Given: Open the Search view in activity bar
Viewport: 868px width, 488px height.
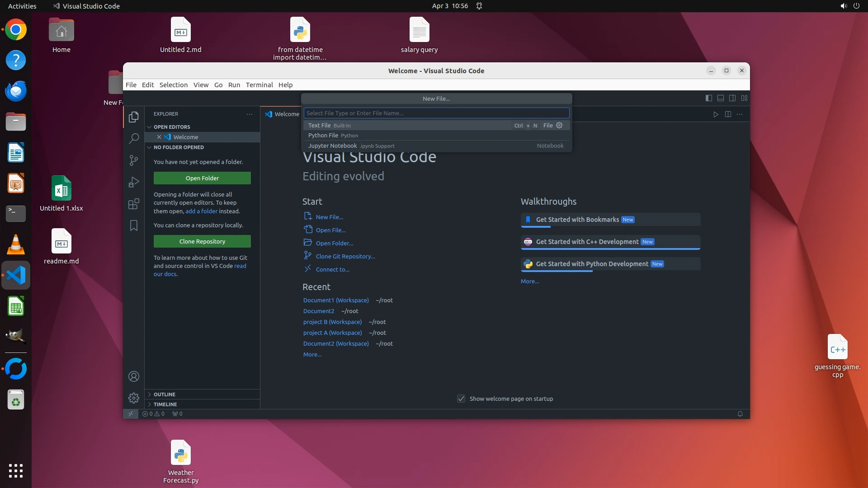Looking at the screenshot, I should 133,138.
